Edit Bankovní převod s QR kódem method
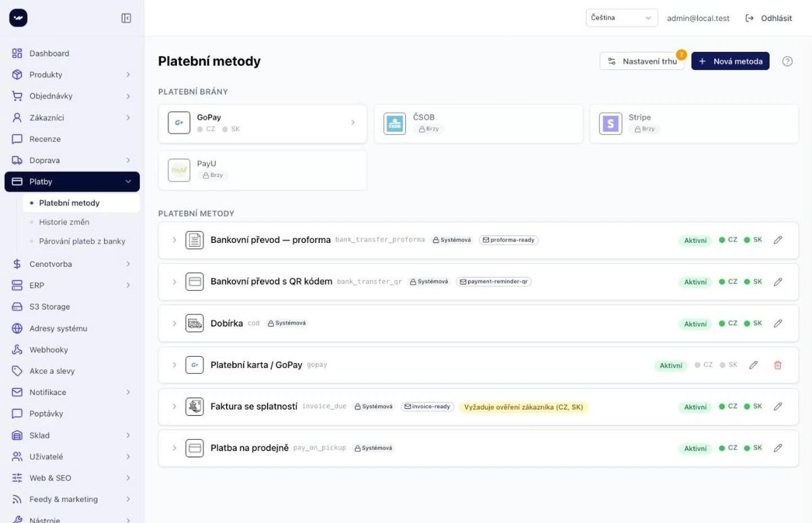 [778, 282]
